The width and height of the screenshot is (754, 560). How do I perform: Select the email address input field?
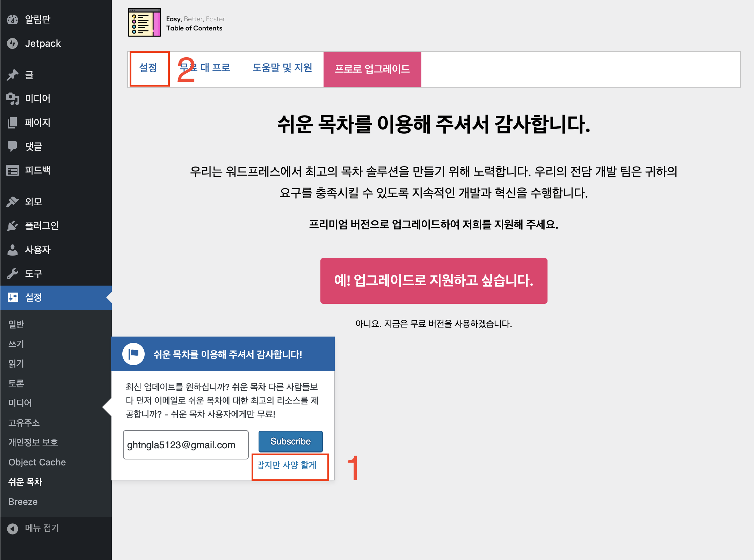[x=185, y=444]
